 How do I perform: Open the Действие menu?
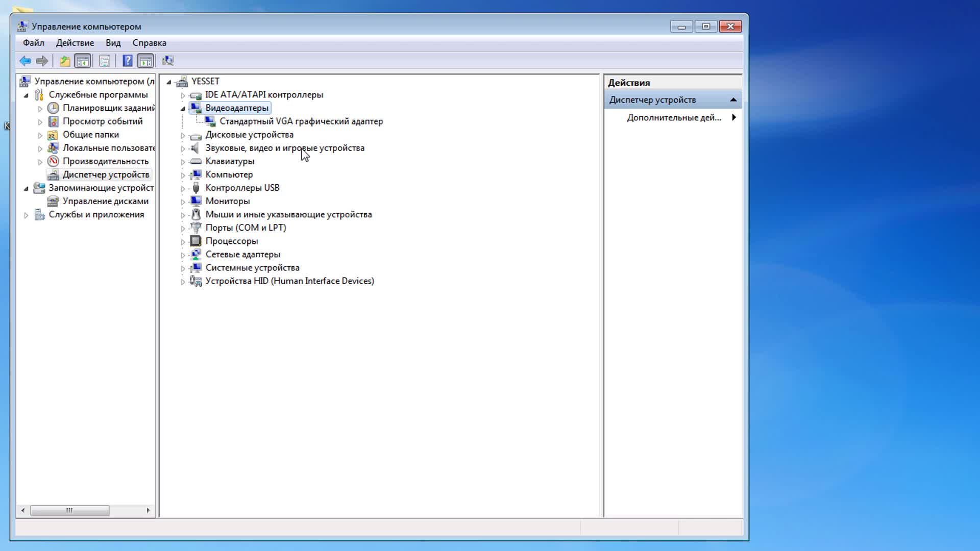click(75, 43)
